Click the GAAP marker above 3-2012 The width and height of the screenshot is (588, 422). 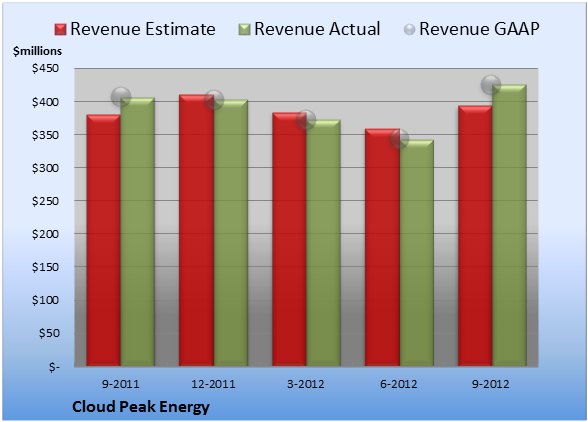306,120
